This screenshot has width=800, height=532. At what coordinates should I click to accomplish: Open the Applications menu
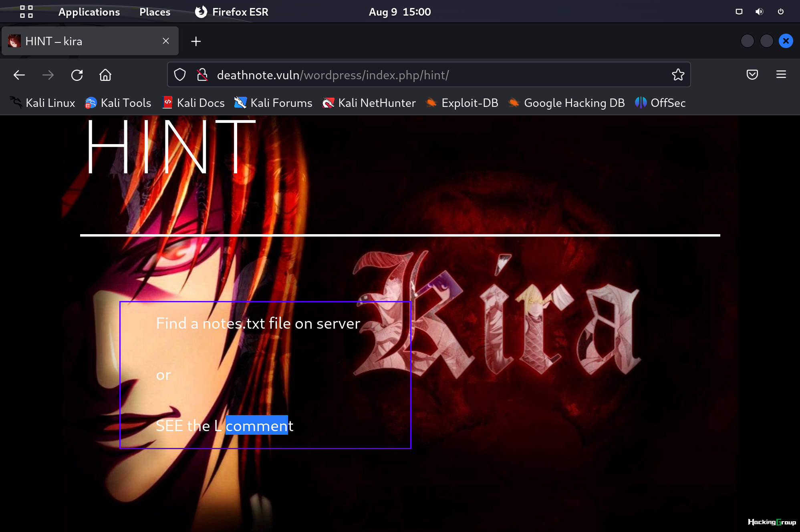click(89, 12)
